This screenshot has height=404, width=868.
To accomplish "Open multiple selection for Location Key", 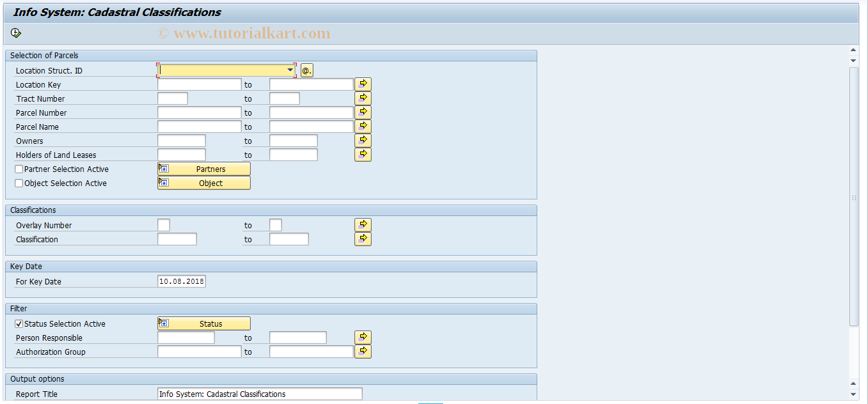I will [363, 84].
